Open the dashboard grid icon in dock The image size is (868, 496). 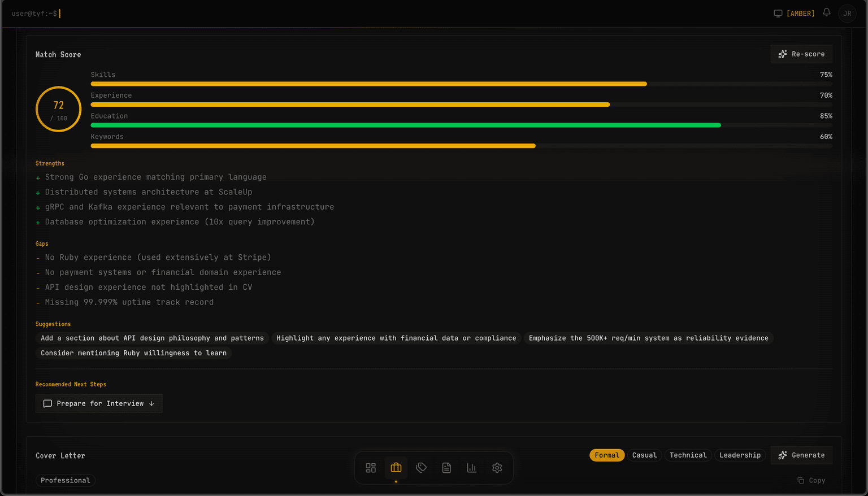pyautogui.click(x=371, y=468)
